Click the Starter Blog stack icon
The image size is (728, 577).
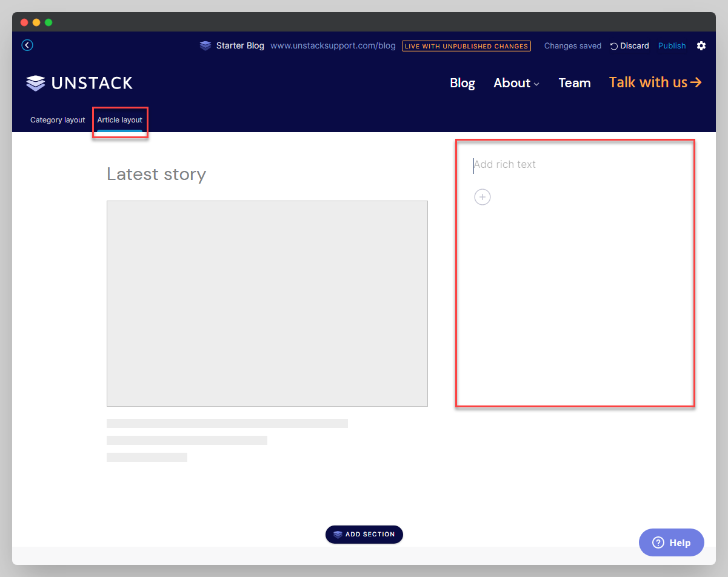point(205,45)
